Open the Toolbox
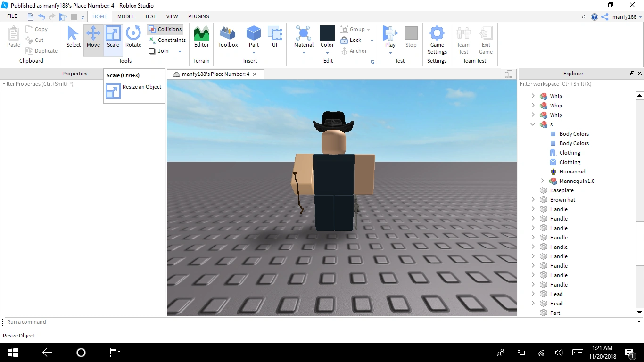 (228, 38)
